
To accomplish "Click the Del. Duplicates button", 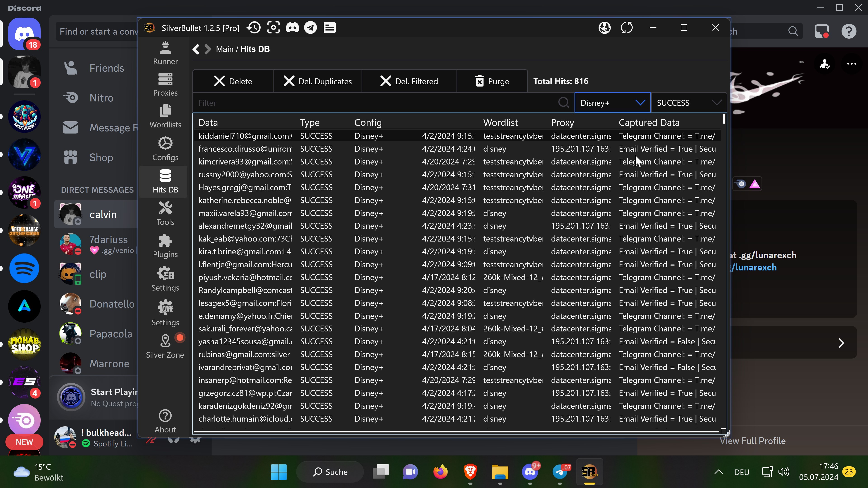I will click(318, 81).
